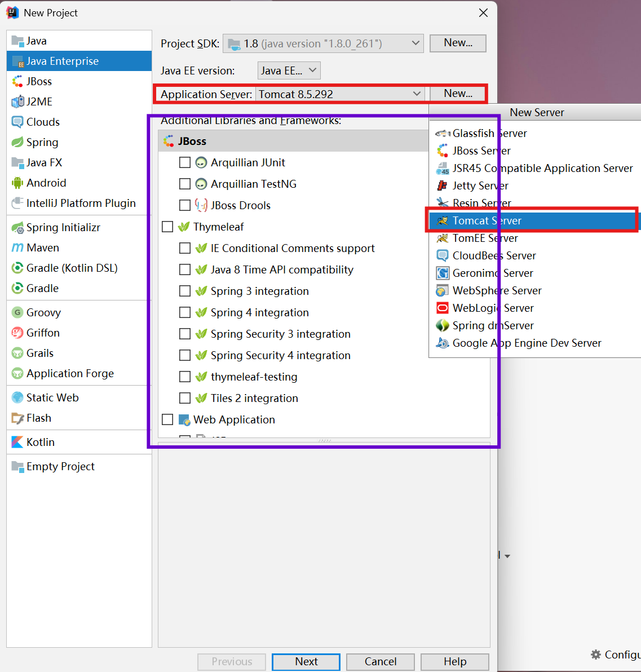
Task: Click the Android robot icon
Action: pyautogui.click(x=17, y=183)
